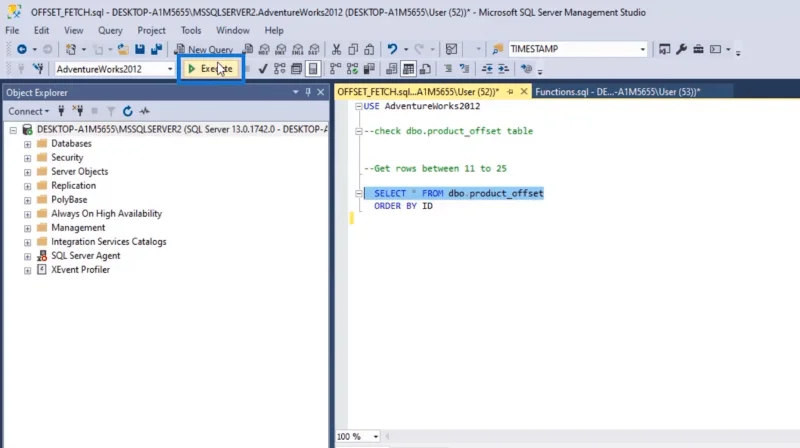Click Filter icon in Object Explorer
Viewport: 800px width, 448px height.
(111, 111)
